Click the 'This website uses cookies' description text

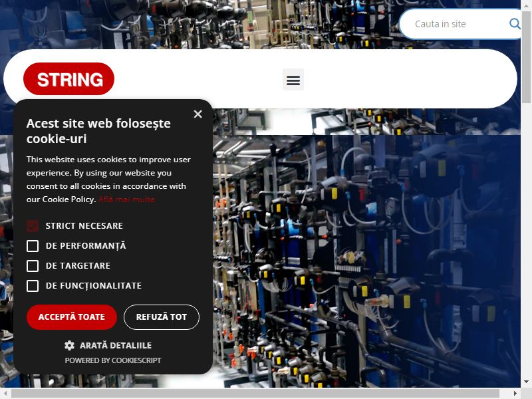pos(108,179)
